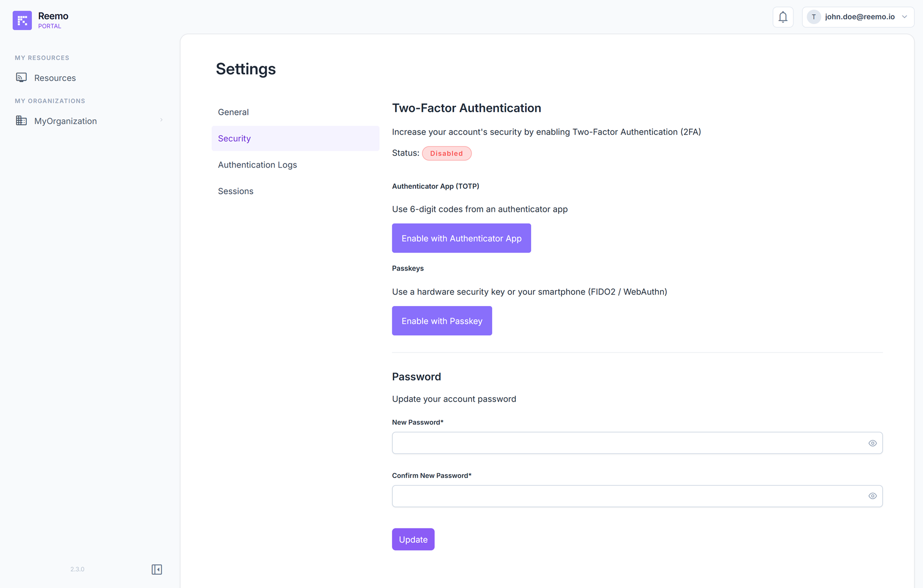Focus the Confirm New Password field
Viewport: 923px width, 588px height.
[x=637, y=496]
